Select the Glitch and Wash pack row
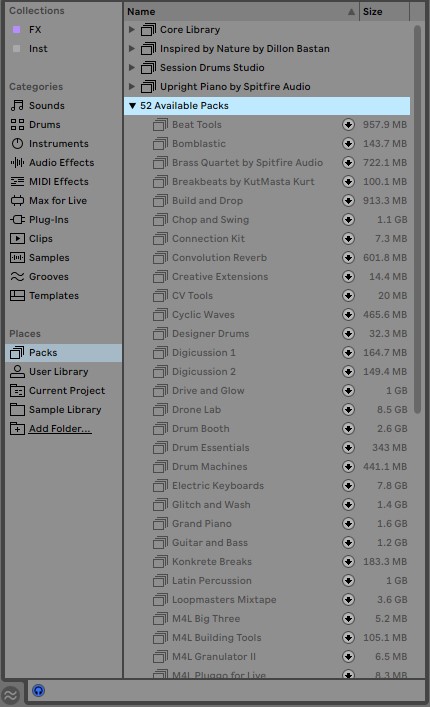The image size is (430, 707). (x=267, y=505)
